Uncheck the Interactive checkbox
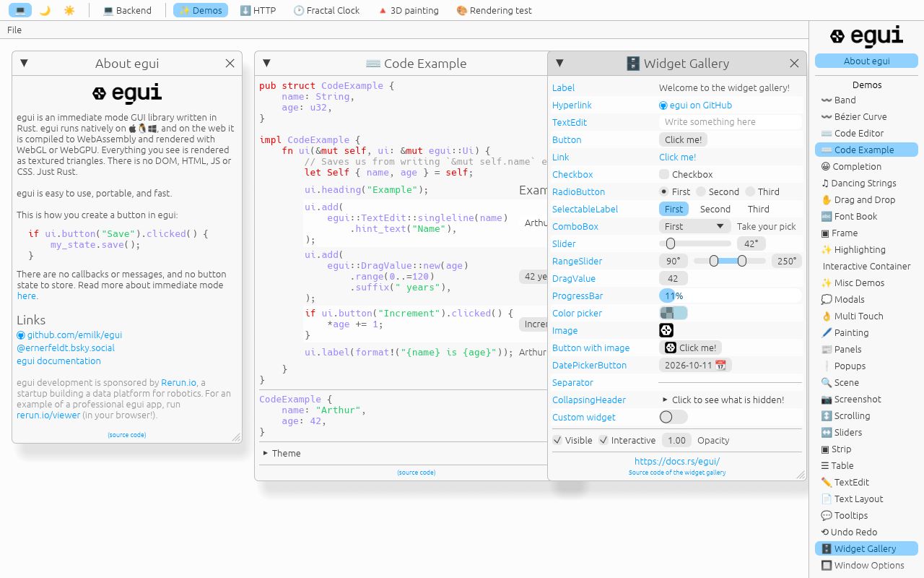924x578 pixels. [x=627, y=440]
